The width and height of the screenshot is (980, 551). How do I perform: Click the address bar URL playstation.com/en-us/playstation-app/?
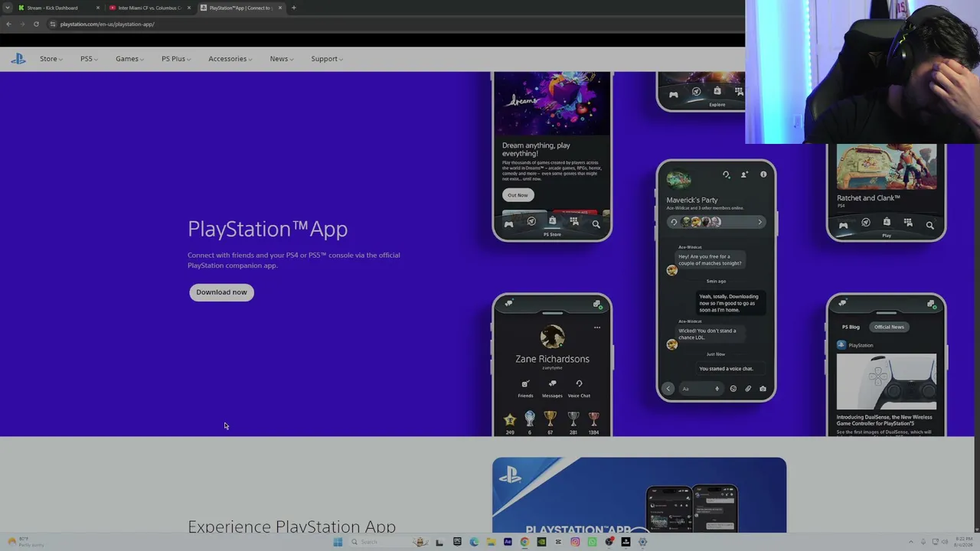coord(107,24)
